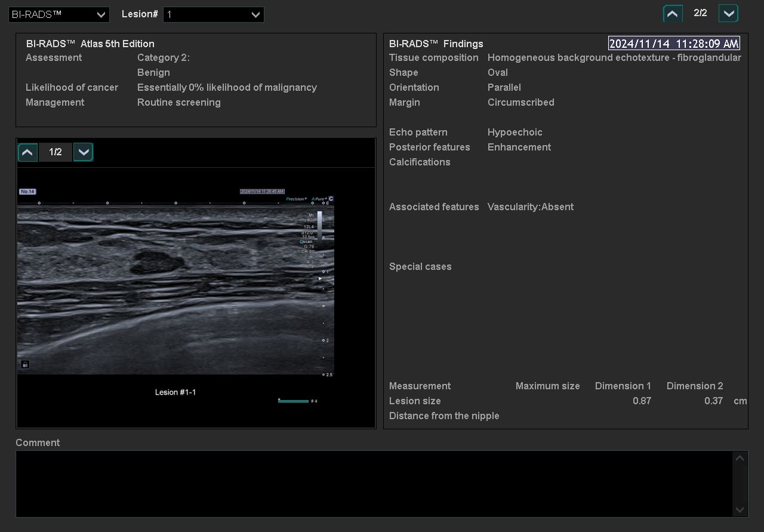Click the teal measurement bar labeled #4
764x532 pixels.
pyautogui.click(x=293, y=401)
